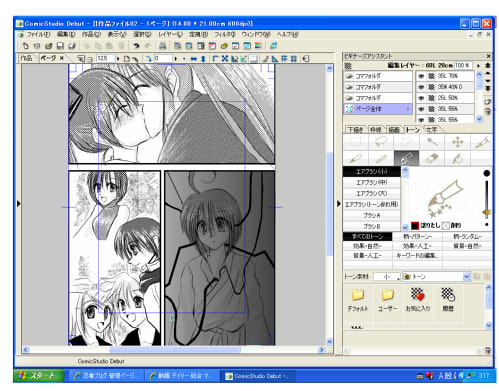
Task: Click キーワードの編集 button
Action: point(417,256)
